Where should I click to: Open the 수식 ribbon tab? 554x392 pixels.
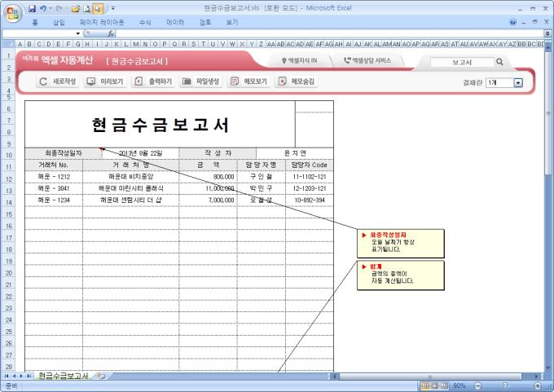pos(145,22)
